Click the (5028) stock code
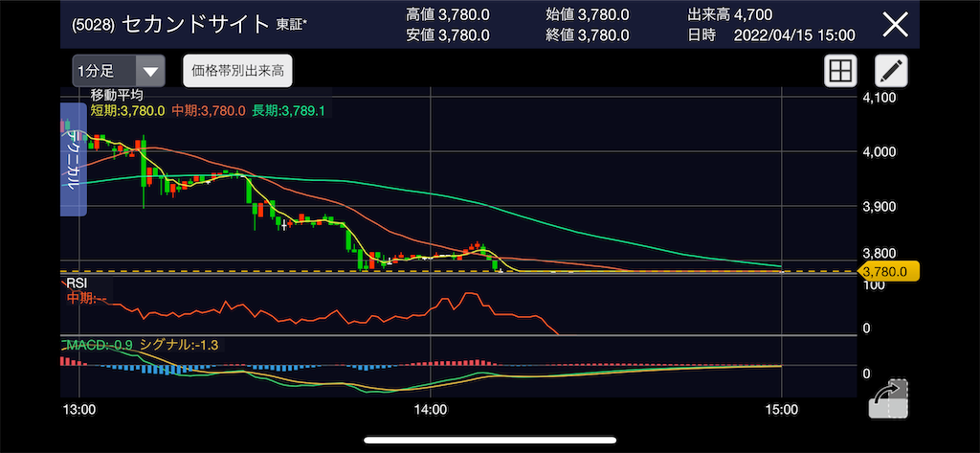Screen dimensions: 980x453 (x=93, y=26)
